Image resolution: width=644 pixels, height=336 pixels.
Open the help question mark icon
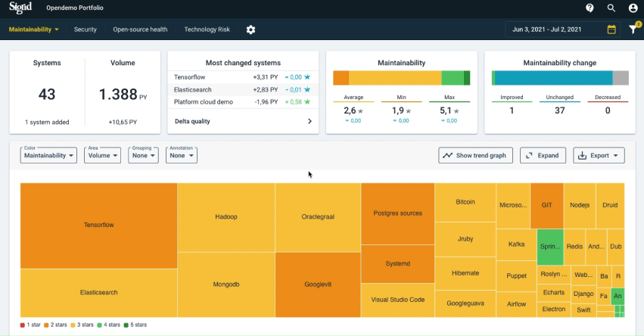(x=590, y=8)
